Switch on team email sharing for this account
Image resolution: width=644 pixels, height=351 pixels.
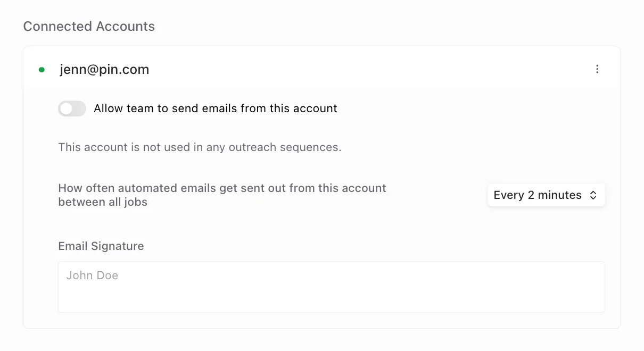(x=72, y=108)
